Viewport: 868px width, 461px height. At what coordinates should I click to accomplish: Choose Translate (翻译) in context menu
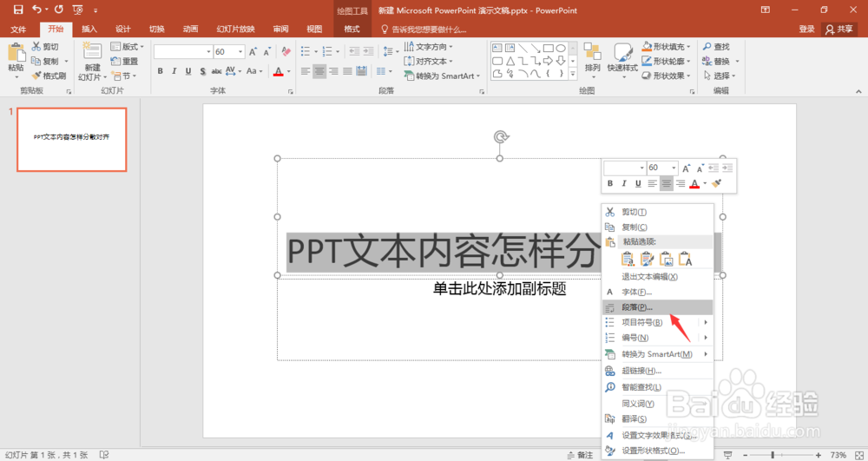click(x=658, y=419)
